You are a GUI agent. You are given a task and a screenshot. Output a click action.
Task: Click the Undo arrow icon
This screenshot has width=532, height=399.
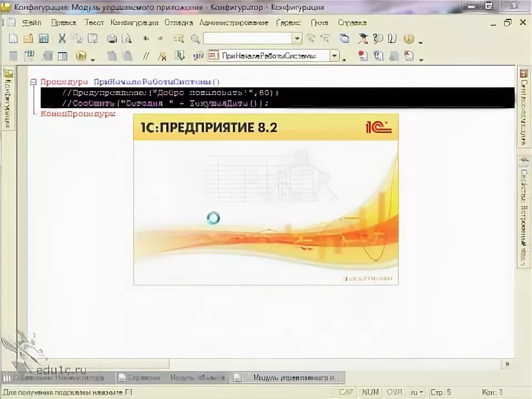(x=146, y=39)
